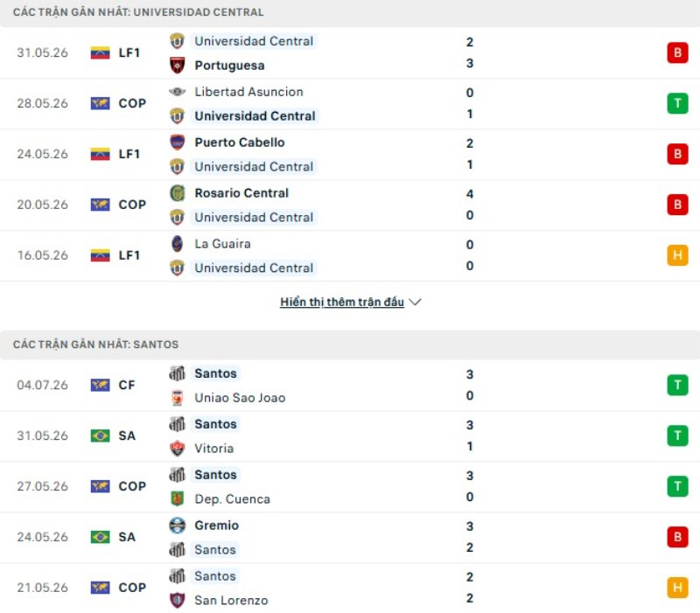The image size is (700, 613).
Task: Click the Vitoria club crest icon
Action: pyautogui.click(x=178, y=448)
